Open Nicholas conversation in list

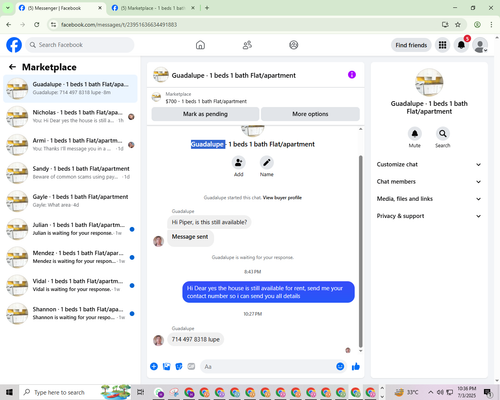pos(70,117)
